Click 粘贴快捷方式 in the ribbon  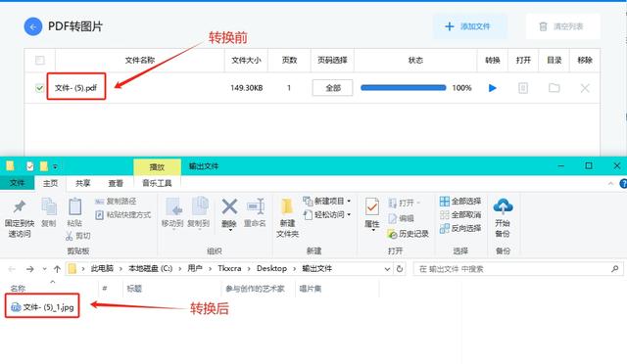[123, 215]
